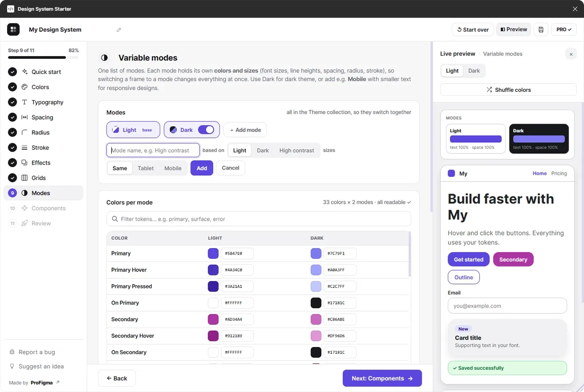Cancel adding the new mode

pos(231,168)
